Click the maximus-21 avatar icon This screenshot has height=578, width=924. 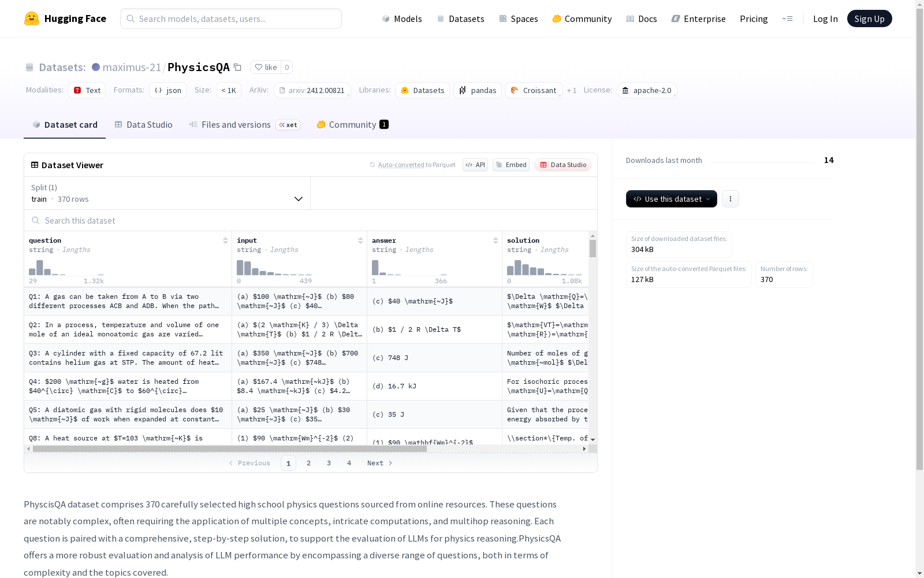(96, 67)
